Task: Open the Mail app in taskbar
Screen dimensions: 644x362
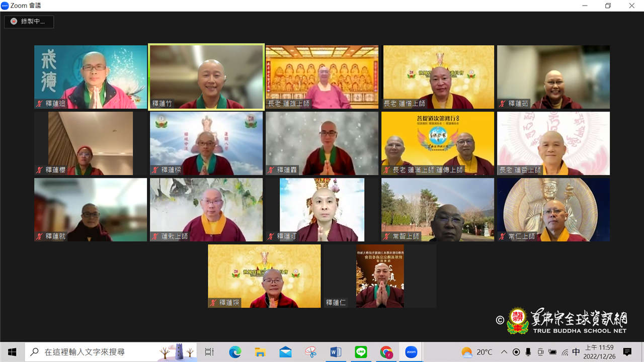Action: [285, 352]
